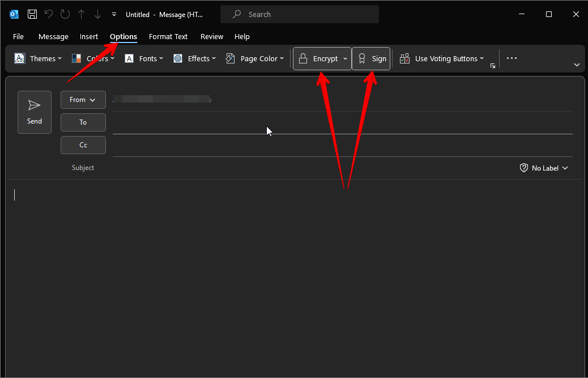Switch to the Format Text tab

[x=168, y=37]
